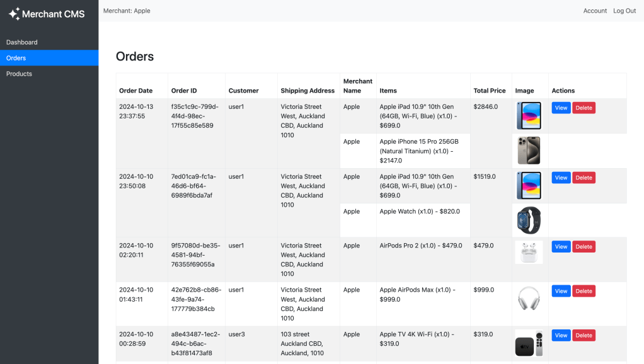The width and height of the screenshot is (644, 364).
Task: Delete the Apple AirPods Max order
Action: coord(584,291)
